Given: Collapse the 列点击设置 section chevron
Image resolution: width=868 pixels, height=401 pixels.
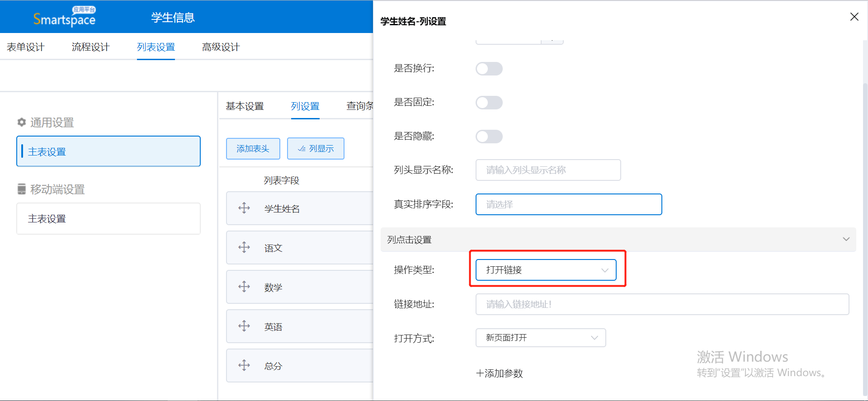Looking at the screenshot, I should click(846, 239).
